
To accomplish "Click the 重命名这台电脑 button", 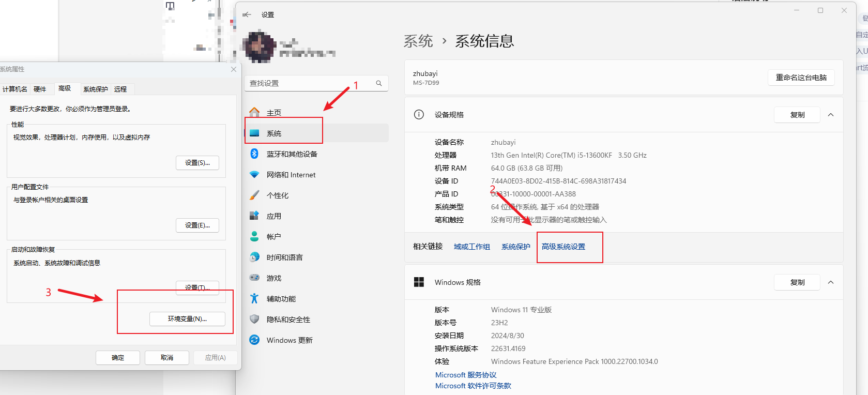I will coord(801,78).
